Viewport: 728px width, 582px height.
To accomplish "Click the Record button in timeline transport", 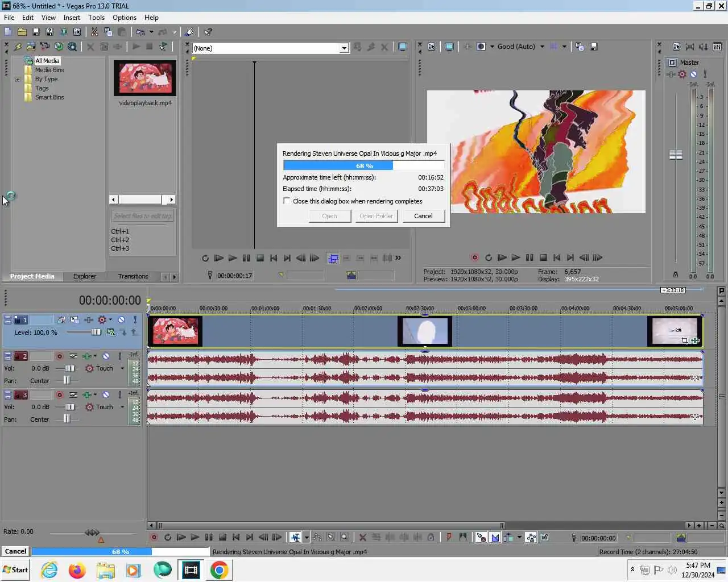I will pyautogui.click(x=154, y=537).
